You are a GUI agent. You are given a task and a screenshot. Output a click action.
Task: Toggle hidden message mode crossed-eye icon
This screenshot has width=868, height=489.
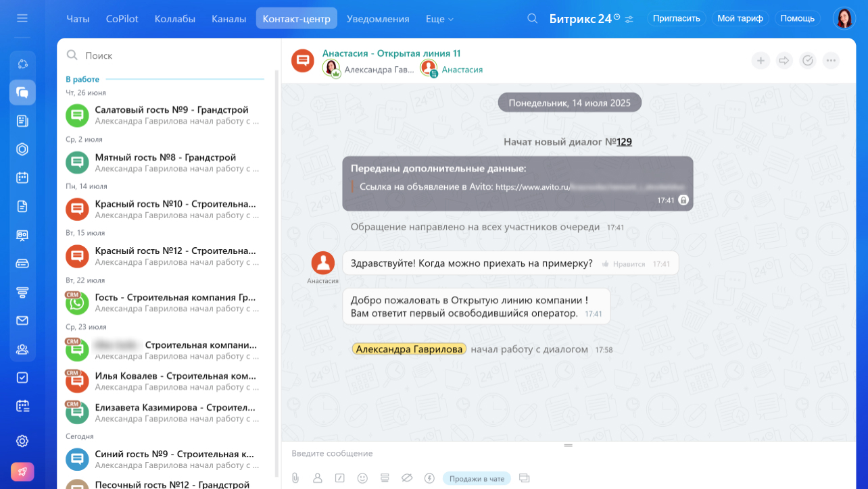(406, 478)
